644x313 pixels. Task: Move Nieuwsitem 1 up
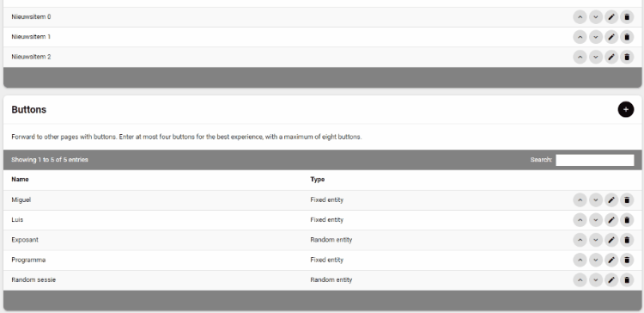580,37
